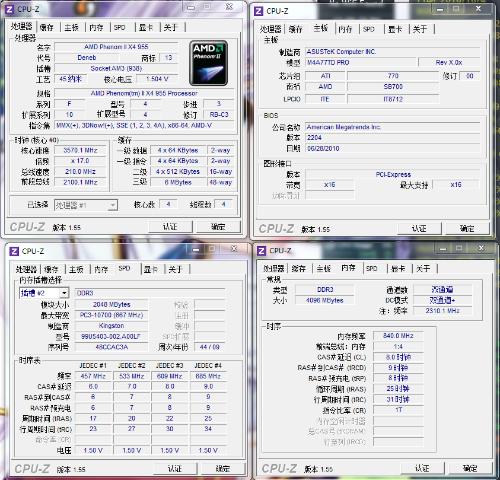Open 内存 tab in the mainboard window
The height and width of the screenshot is (480, 500).
(345, 29)
